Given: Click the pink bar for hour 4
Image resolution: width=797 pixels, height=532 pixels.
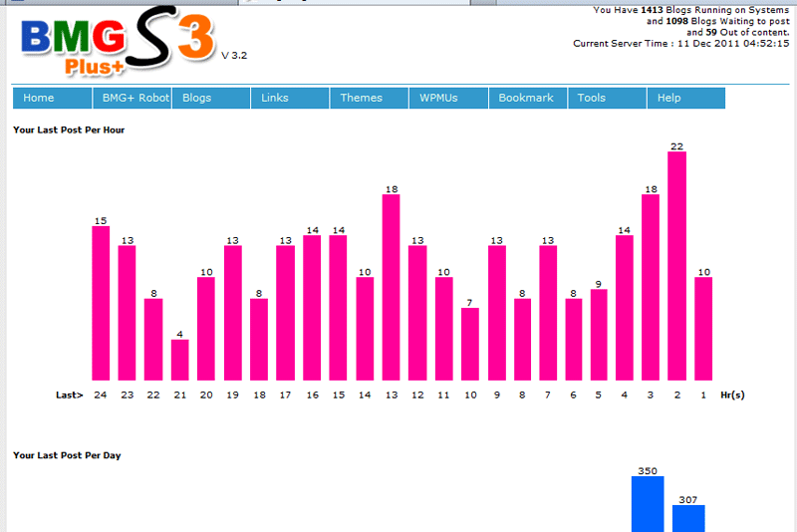Looking at the screenshot, I should point(625,308).
